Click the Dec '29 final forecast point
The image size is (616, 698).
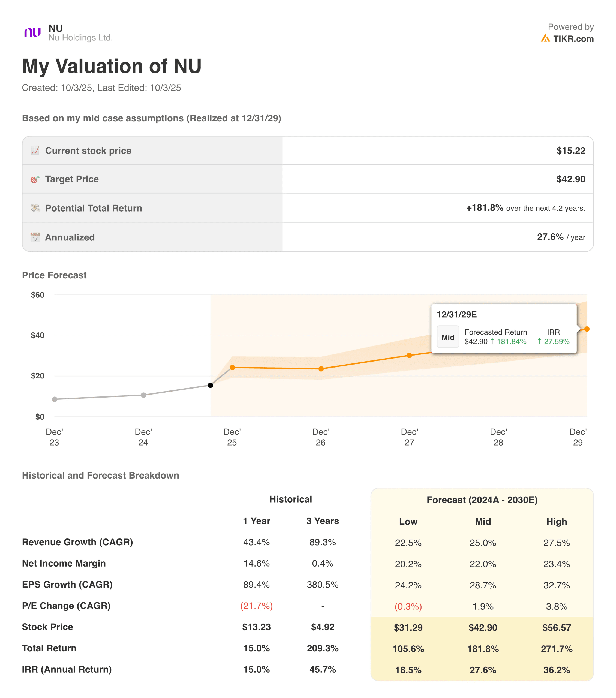tap(587, 329)
